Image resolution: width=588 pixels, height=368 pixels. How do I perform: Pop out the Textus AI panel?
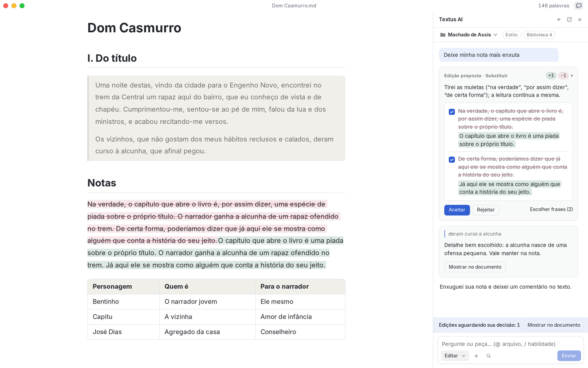(x=569, y=19)
